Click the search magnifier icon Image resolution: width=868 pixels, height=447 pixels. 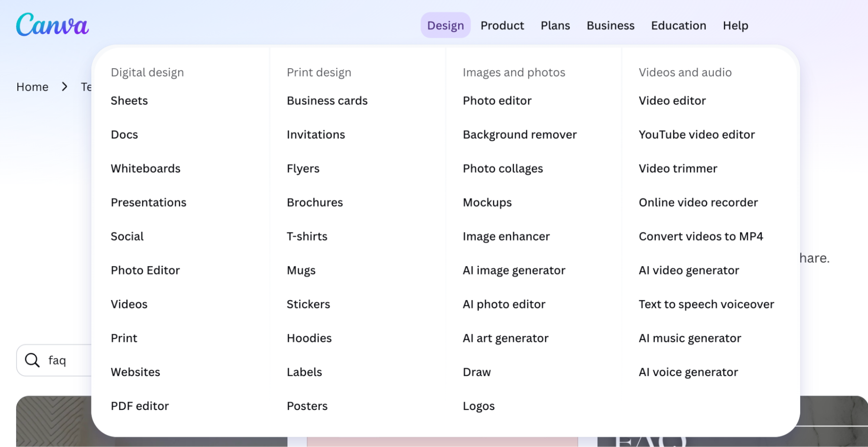(x=32, y=360)
